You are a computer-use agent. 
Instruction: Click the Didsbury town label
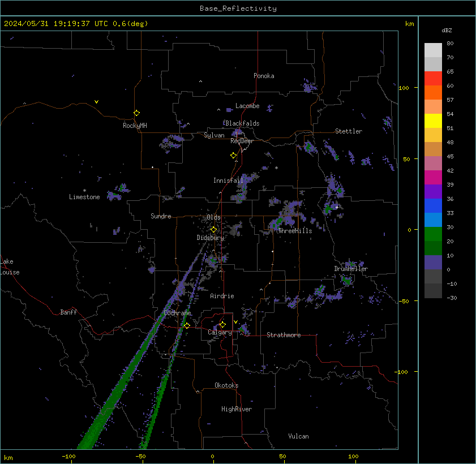point(210,238)
